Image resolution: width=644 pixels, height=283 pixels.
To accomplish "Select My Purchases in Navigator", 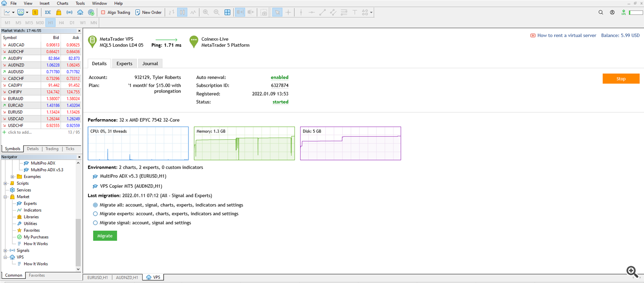I will point(36,237).
